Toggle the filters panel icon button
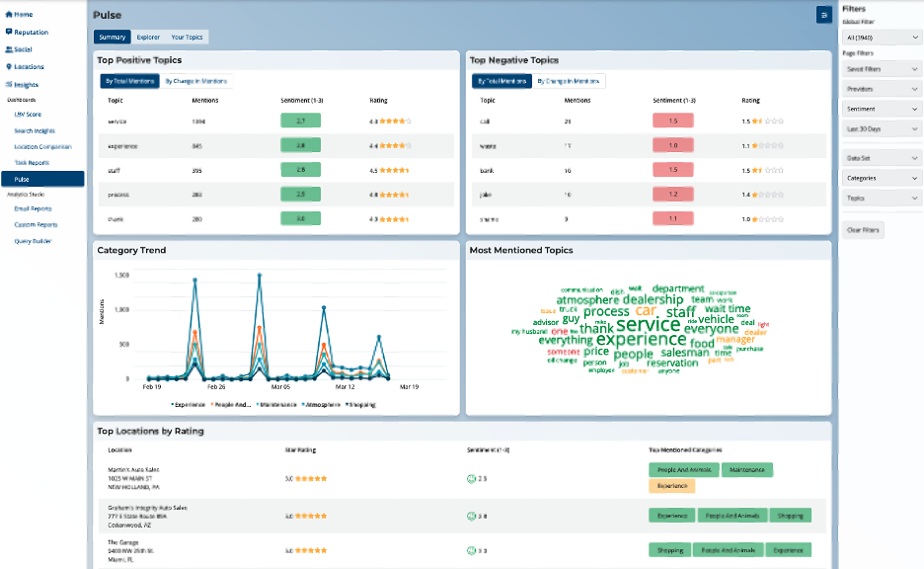Viewport: 924px width, 569px height. pyautogui.click(x=823, y=15)
